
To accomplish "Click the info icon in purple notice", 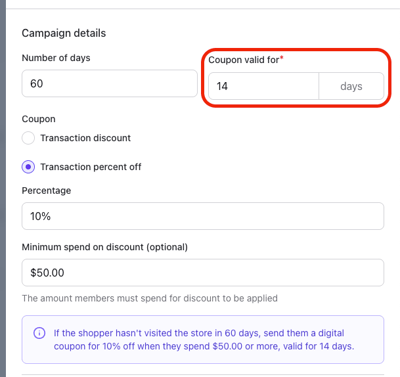I will 39,333.
